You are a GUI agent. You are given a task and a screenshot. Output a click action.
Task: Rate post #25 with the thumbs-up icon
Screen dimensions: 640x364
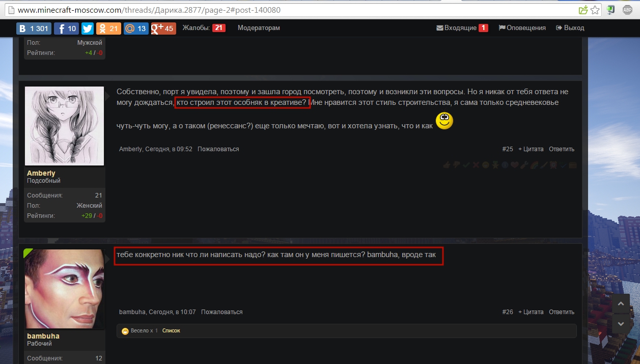(x=446, y=165)
